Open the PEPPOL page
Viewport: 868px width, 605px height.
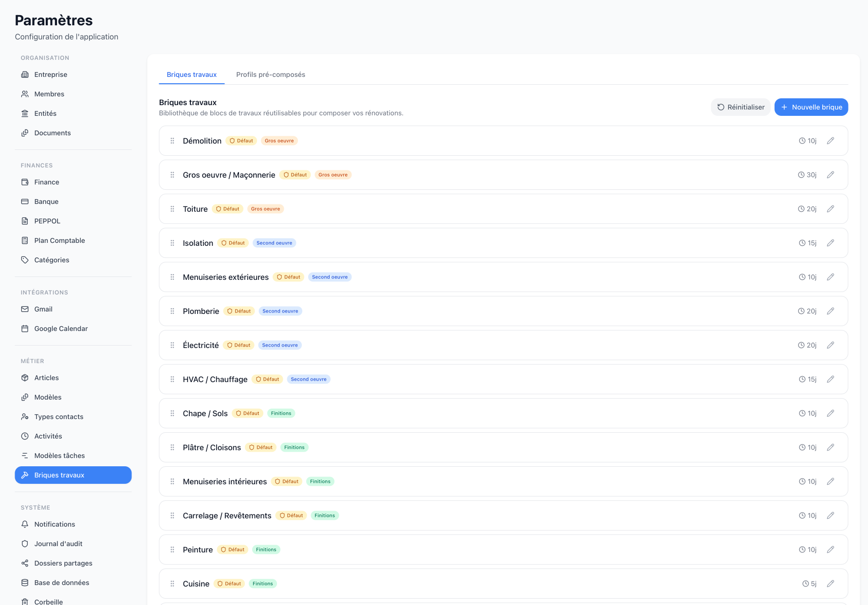[x=73, y=221]
